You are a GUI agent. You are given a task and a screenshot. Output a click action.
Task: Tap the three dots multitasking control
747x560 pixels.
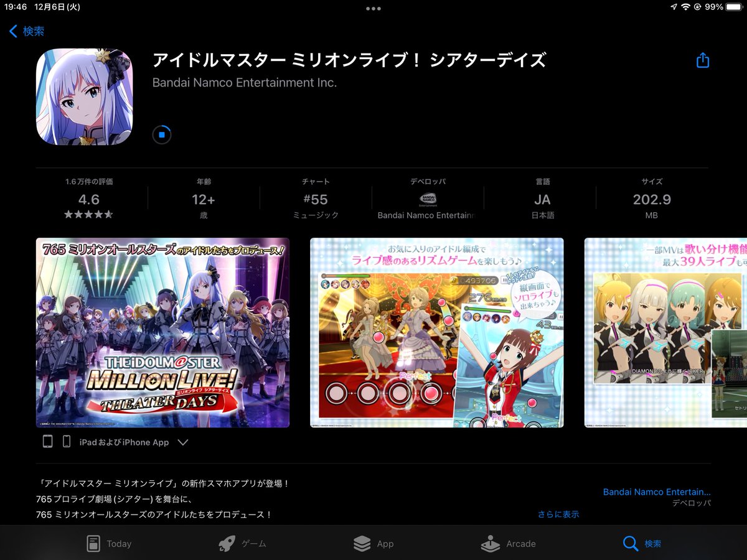[374, 9]
